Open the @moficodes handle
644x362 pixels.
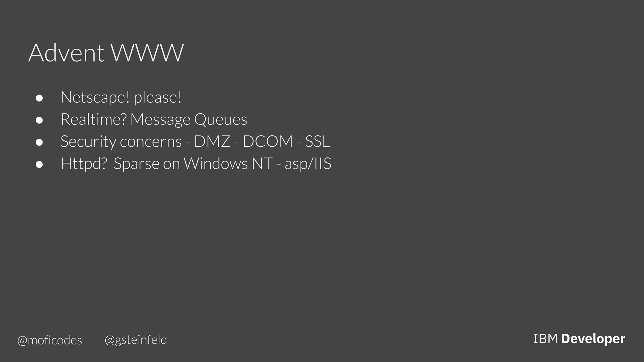pos(50,340)
